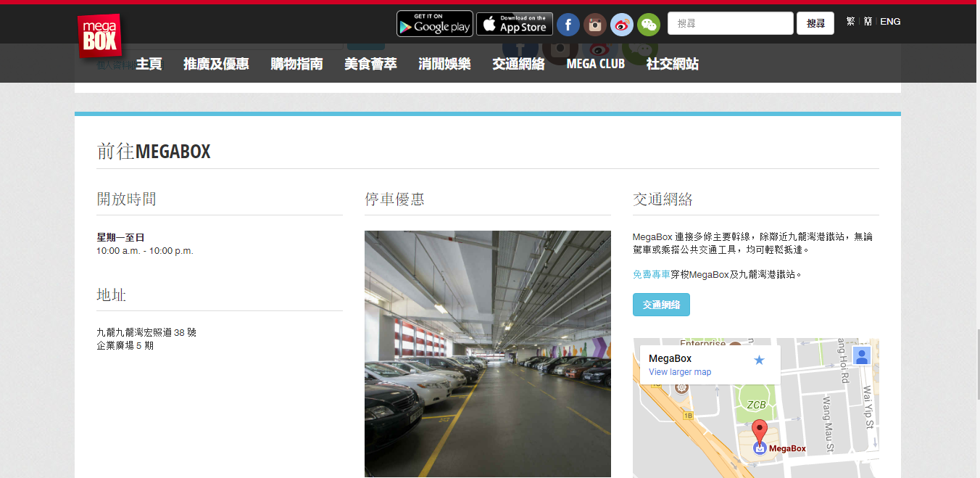Open View larger map link
Image resolution: width=980 pixels, height=478 pixels.
pyautogui.click(x=680, y=372)
